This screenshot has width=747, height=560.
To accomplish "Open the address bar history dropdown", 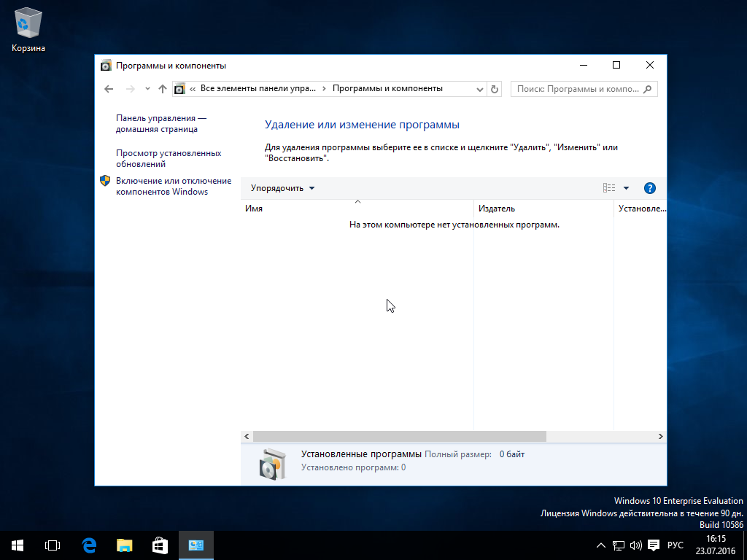I will coord(479,88).
